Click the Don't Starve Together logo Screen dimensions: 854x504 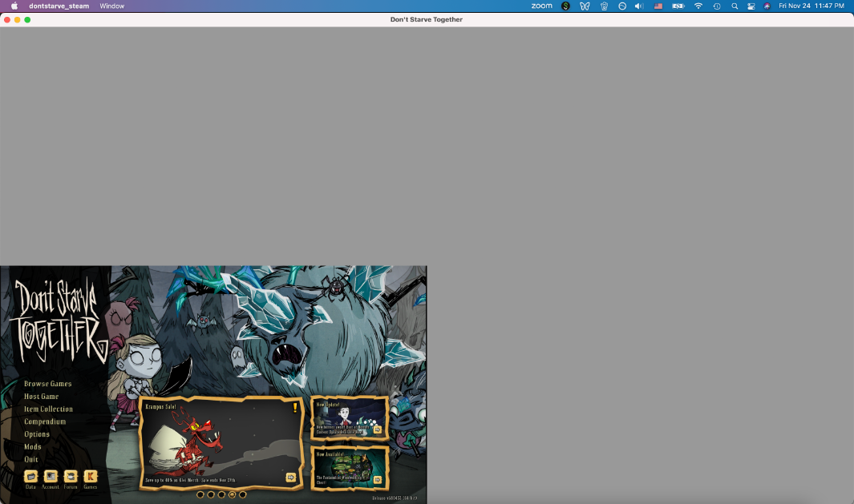[x=59, y=321]
